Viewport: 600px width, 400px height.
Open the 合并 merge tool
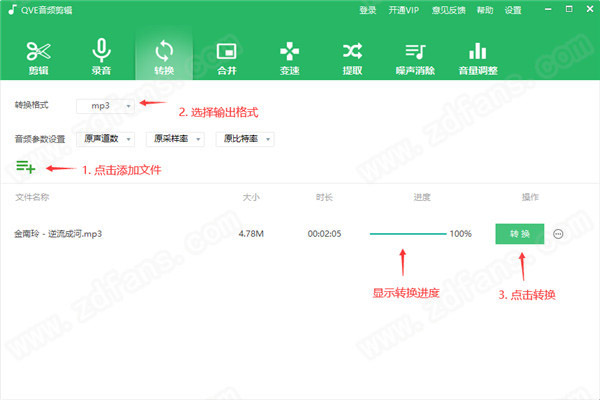[227, 58]
